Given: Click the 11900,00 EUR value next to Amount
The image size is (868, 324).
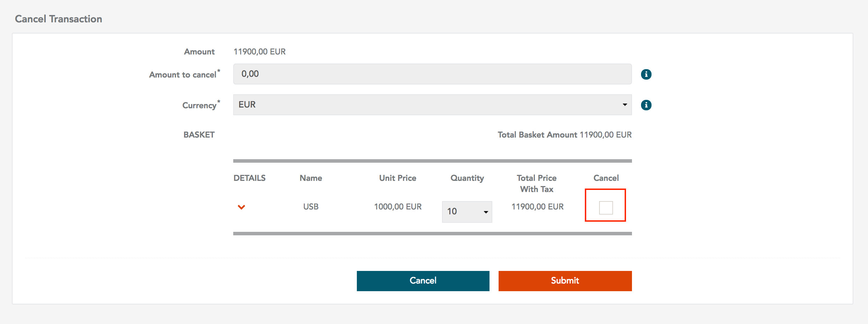Looking at the screenshot, I should point(259,52).
